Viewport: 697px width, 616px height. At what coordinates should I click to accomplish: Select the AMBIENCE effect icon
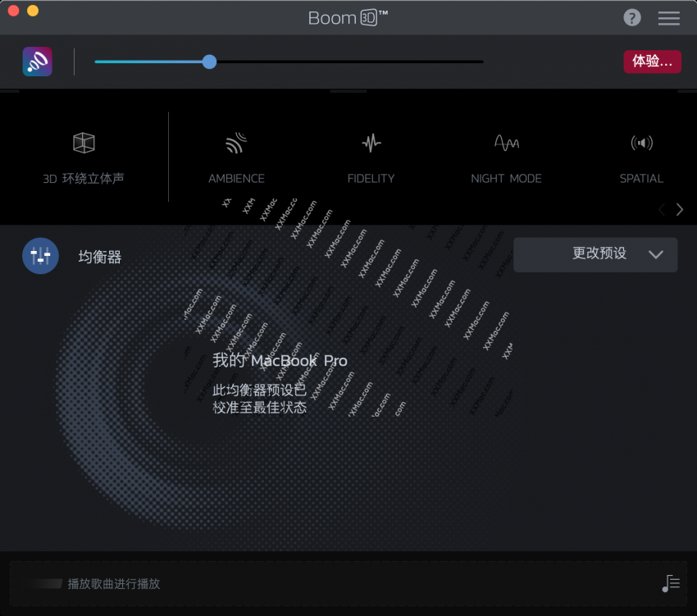[236, 143]
